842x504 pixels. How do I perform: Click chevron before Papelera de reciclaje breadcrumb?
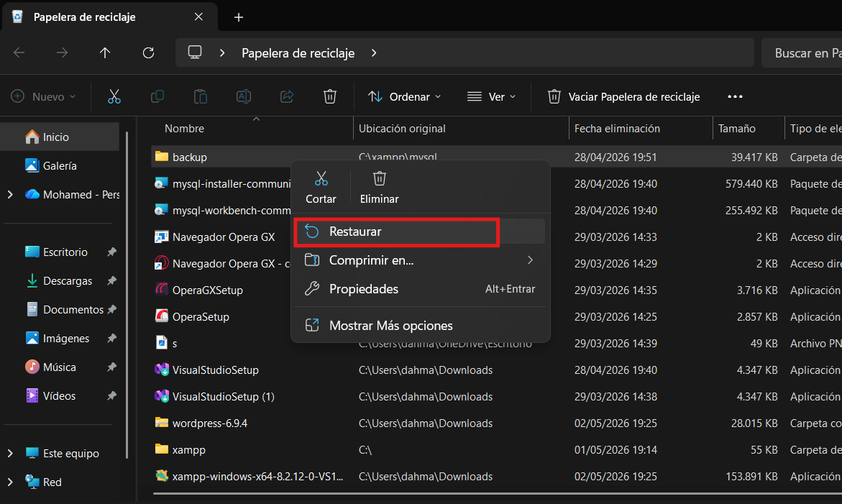pos(222,52)
